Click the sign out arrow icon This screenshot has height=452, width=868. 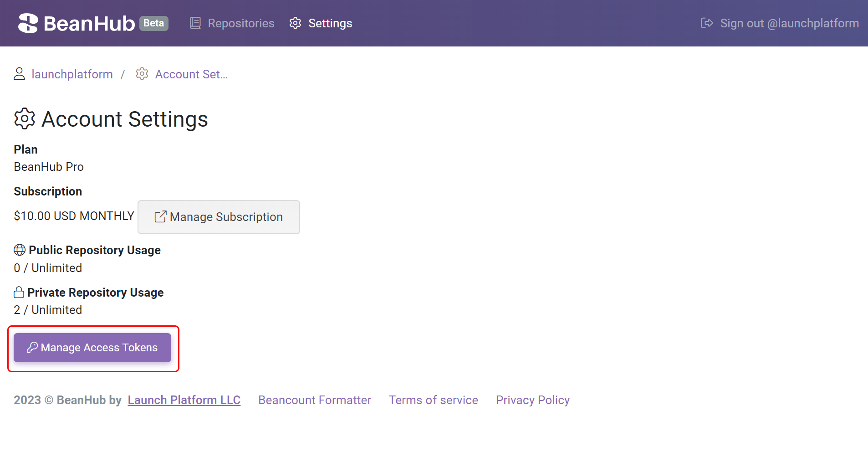[707, 23]
